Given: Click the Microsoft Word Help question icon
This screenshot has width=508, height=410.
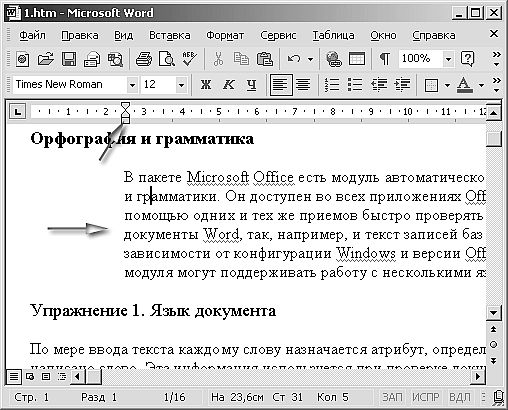Looking at the screenshot, I should click(x=467, y=59).
